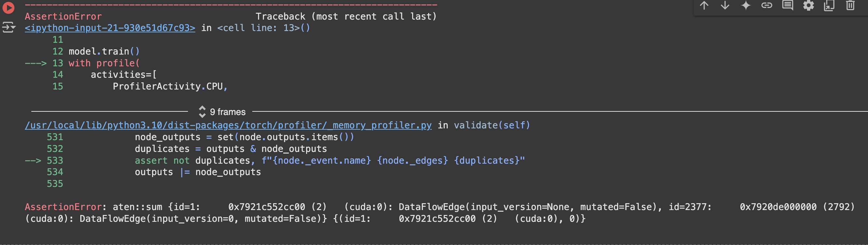Click the 'Traceback (most recent call last)' text
Viewport: 868px width, 245px height.
(346, 17)
